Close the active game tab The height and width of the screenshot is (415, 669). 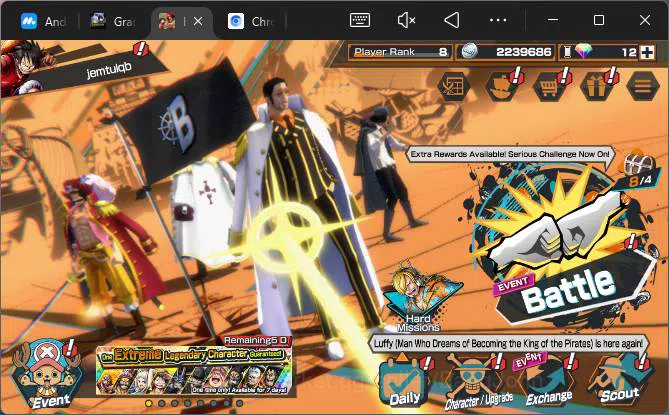[x=198, y=21]
